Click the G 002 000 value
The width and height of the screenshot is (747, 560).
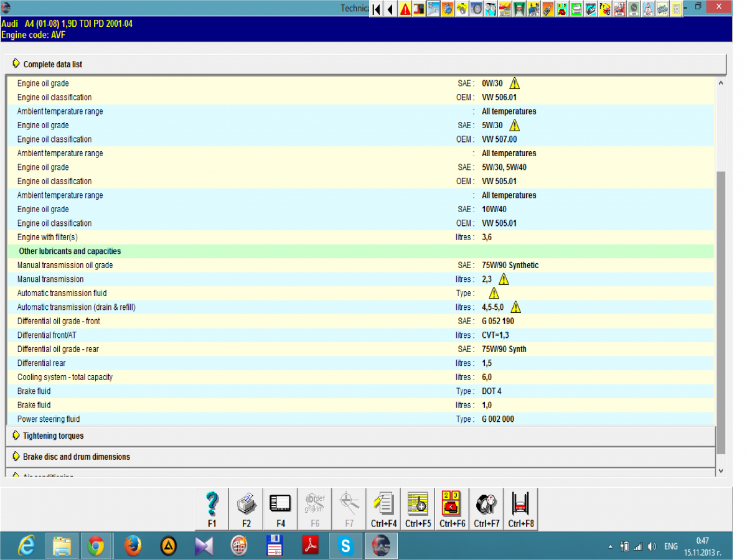(498, 419)
